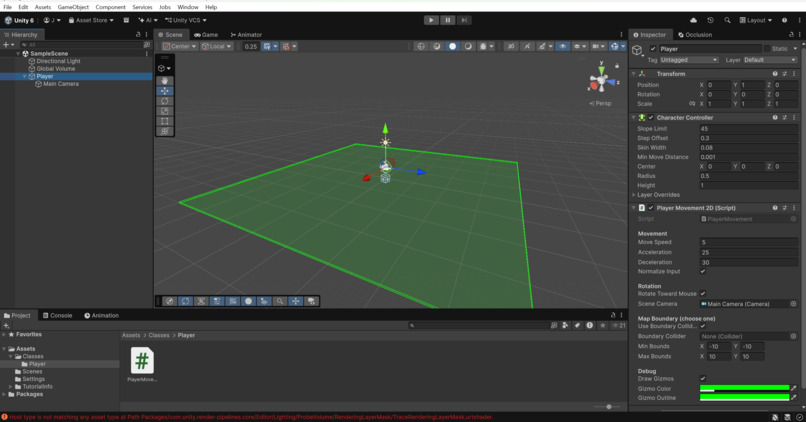Image resolution: width=806 pixels, height=422 pixels.
Task: Open the Scenes folder in Project
Action: pyautogui.click(x=32, y=371)
